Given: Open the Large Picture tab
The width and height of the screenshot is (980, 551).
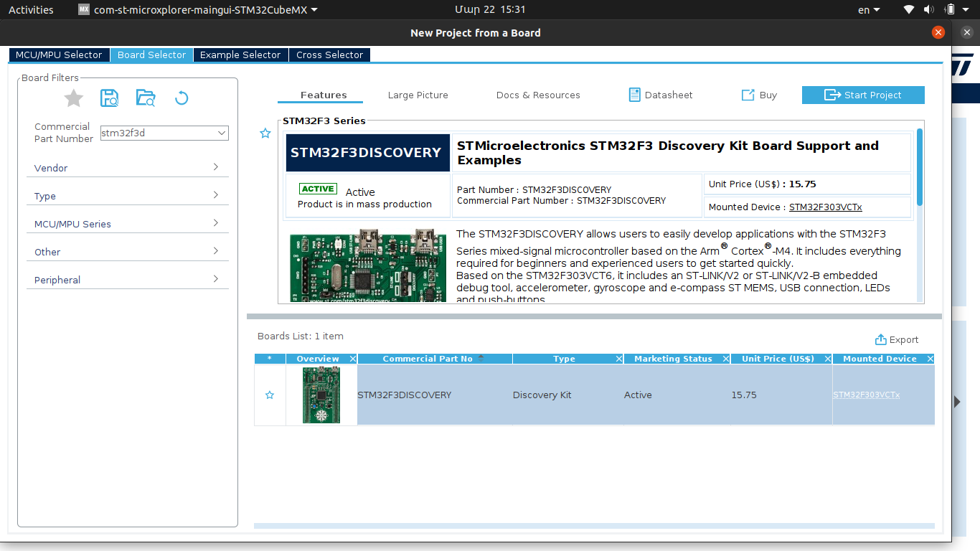Looking at the screenshot, I should pyautogui.click(x=418, y=95).
